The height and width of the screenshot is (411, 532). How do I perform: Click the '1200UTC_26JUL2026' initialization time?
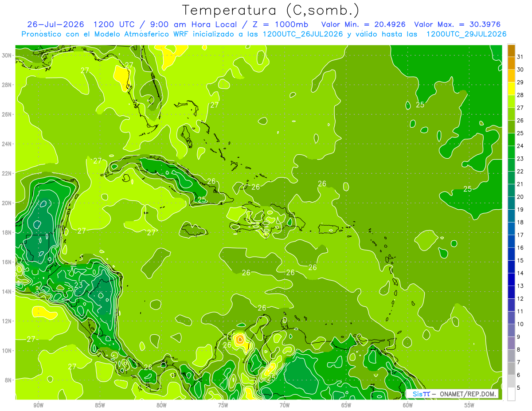tap(303, 34)
